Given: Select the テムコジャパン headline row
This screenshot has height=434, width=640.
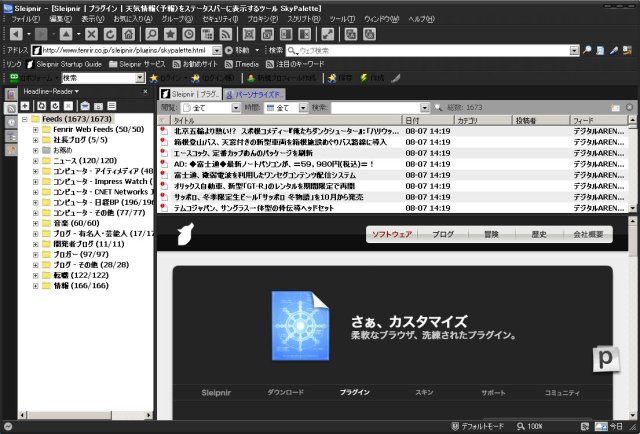Looking at the screenshot, I should tap(392, 208).
